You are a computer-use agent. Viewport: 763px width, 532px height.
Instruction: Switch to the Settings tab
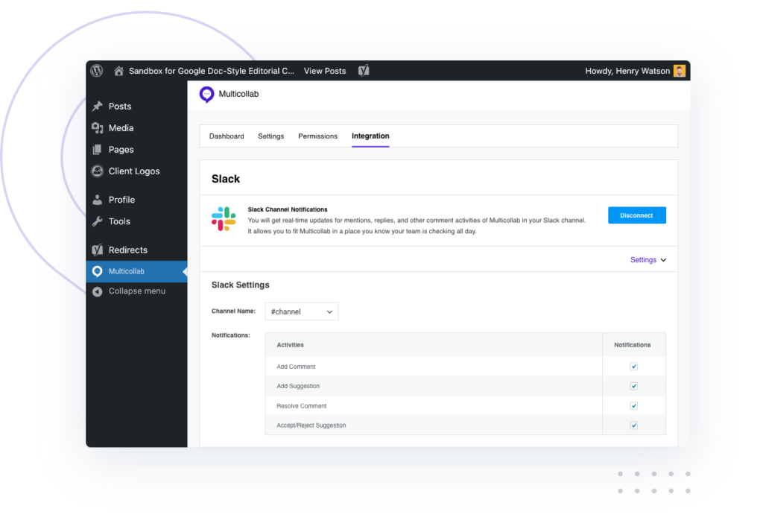point(271,136)
